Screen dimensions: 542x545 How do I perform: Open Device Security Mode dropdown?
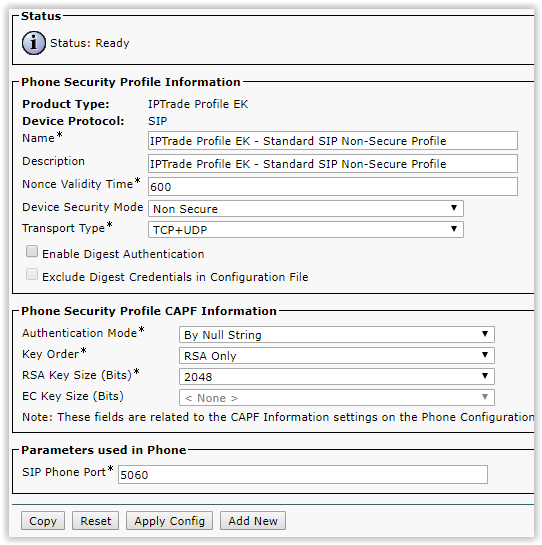[306, 209]
